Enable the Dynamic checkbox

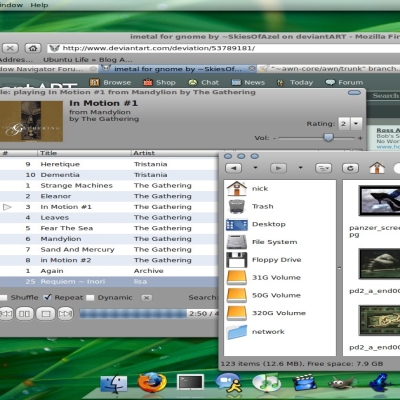[x=90, y=298]
